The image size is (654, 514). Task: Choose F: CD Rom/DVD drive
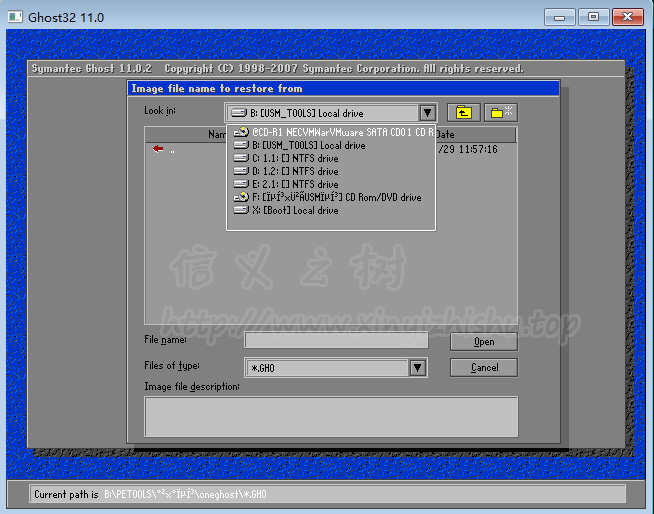[330, 197]
